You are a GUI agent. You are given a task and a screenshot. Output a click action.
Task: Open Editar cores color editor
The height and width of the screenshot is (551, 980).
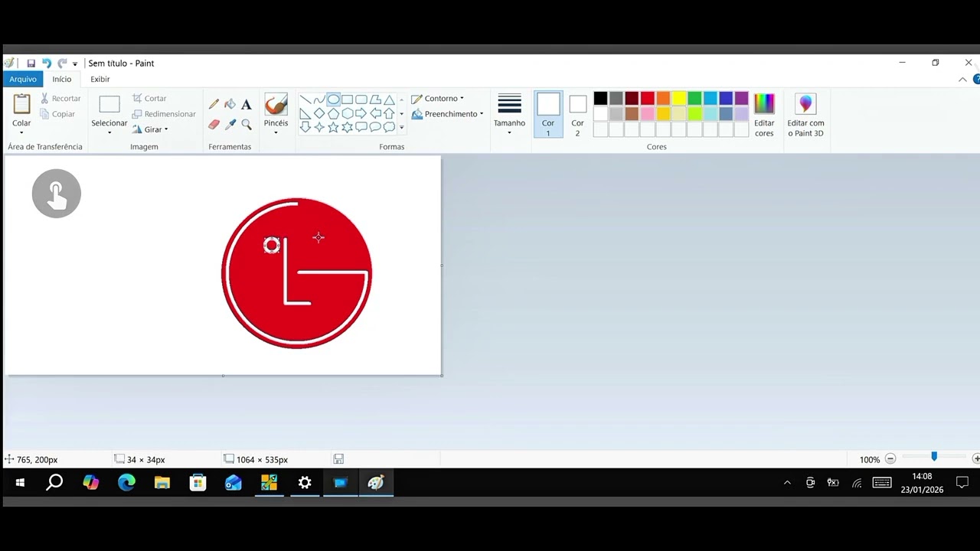(x=764, y=115)
